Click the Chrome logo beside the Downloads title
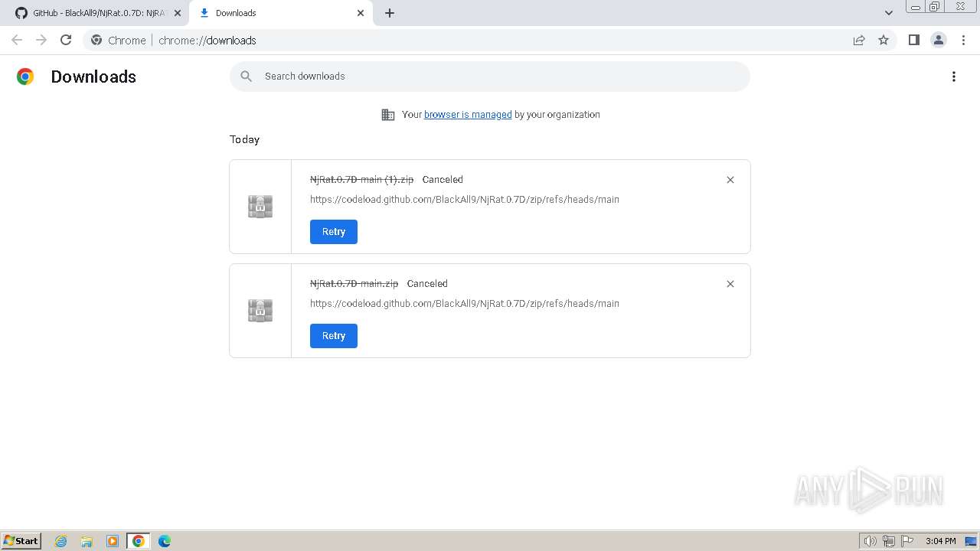This screenshot has height=551, width=980. click(x=25, y=77)
